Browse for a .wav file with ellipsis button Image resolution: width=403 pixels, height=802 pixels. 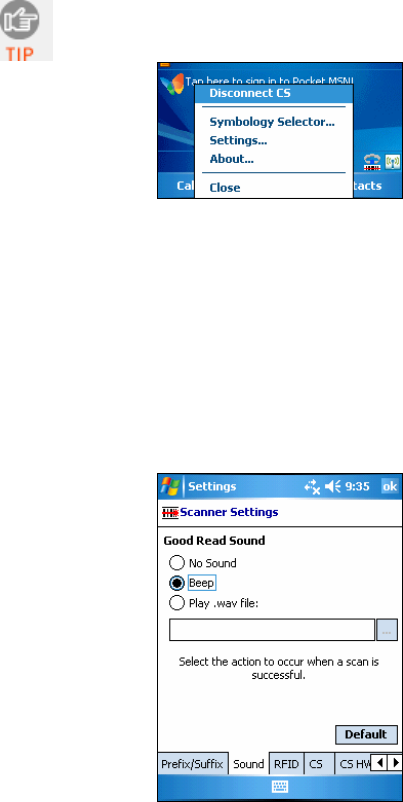click(x=387, y=630)
